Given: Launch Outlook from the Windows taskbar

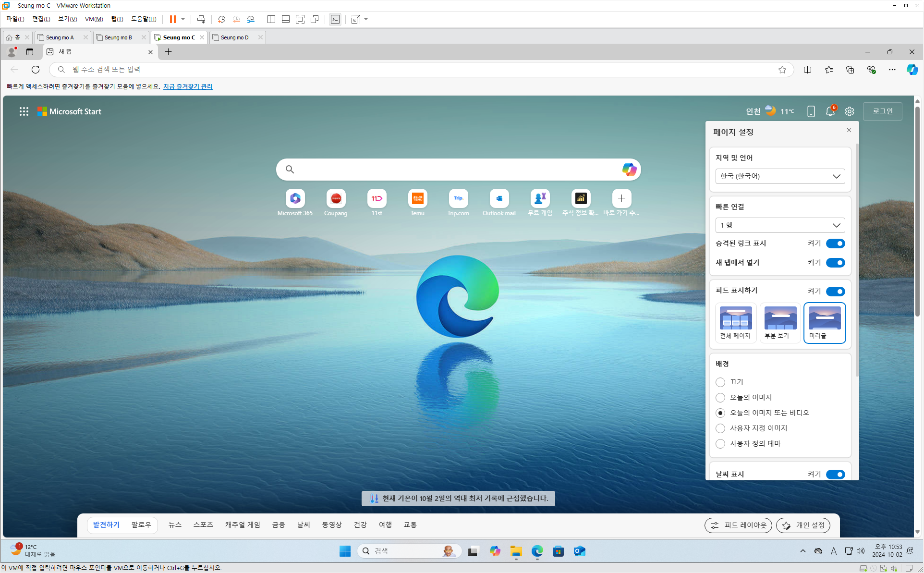Looking at the screenshot, I should [x=579, y=551].
